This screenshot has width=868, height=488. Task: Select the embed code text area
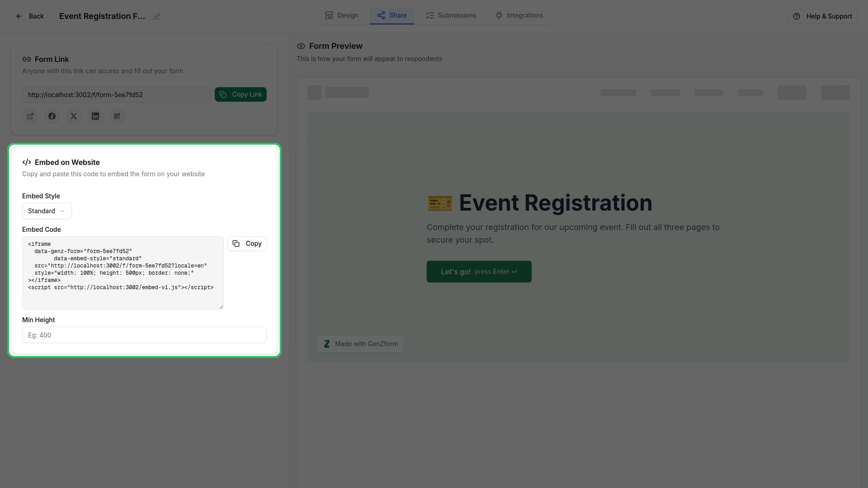pos(123,273)
